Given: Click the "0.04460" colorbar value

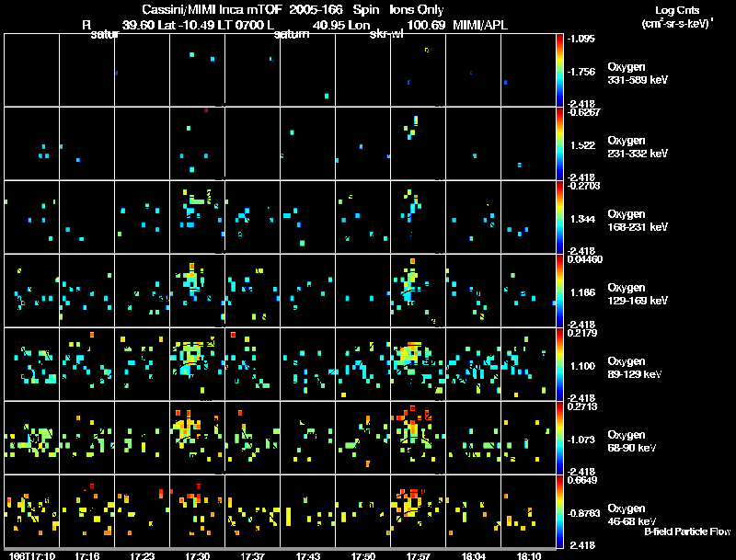Looking at the screenshot, I should coord(585,259).
